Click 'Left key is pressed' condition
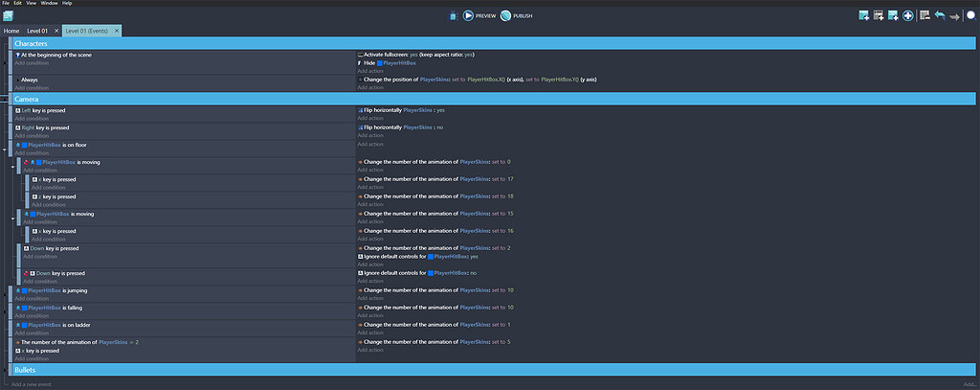 click(40, 110)
